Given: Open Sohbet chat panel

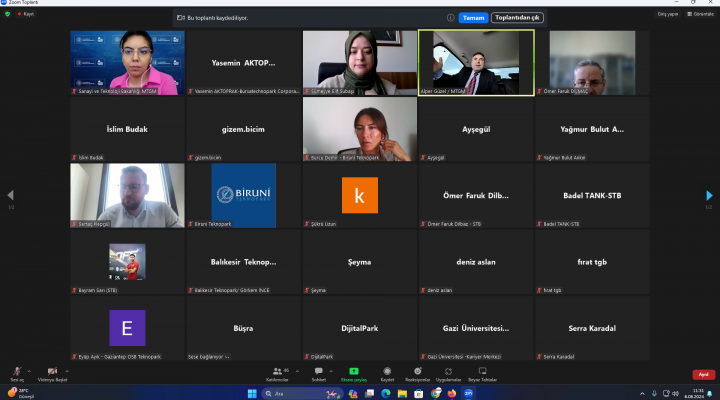Looking at the screenshot, I should 319,374.
